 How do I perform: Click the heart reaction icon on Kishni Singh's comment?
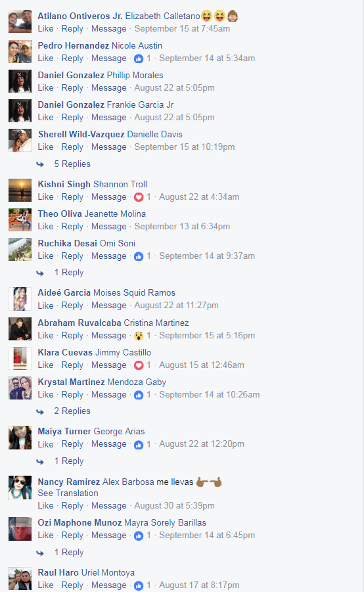tap(139, 197)
